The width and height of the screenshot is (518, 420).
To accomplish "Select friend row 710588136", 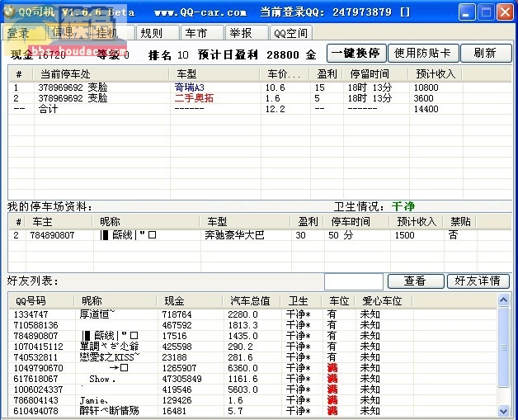I will click(x=252, y=325).
